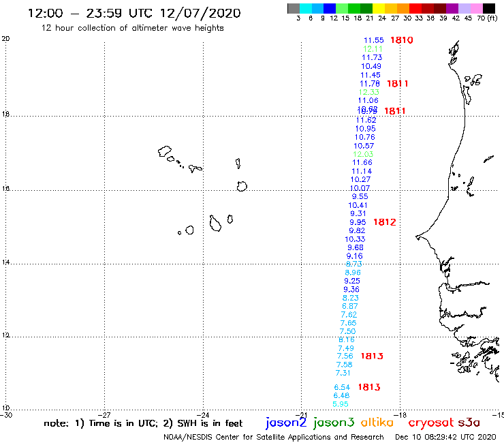Click the red '1813' label beside 6.54
Viewport: 504px width, 443px height.
coord(369,387)
